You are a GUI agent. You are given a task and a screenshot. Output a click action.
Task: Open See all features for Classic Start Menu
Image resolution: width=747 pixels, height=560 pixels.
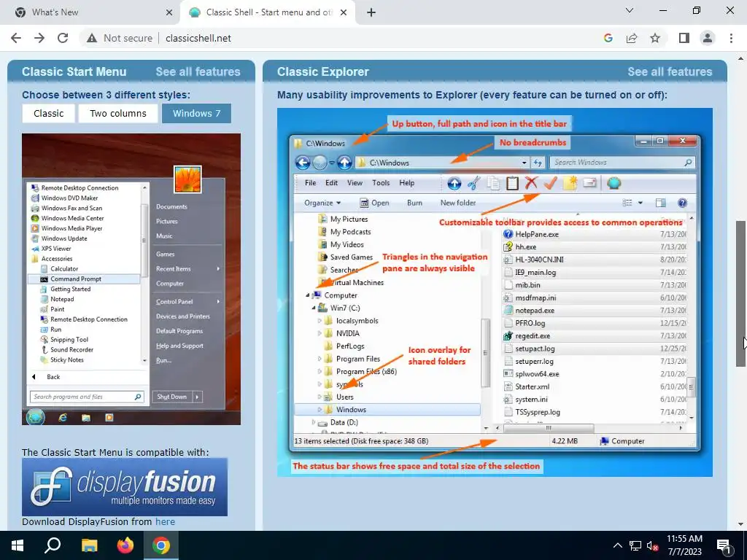click(x=198, y=72)
